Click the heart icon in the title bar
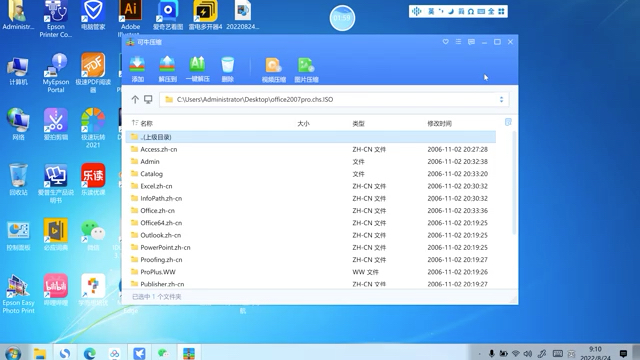 (445, 42)
